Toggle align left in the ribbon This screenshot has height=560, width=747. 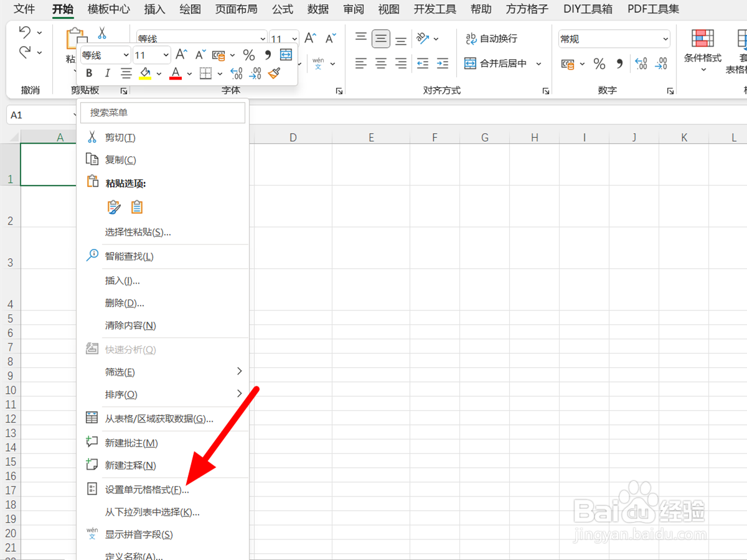(361, 63)
